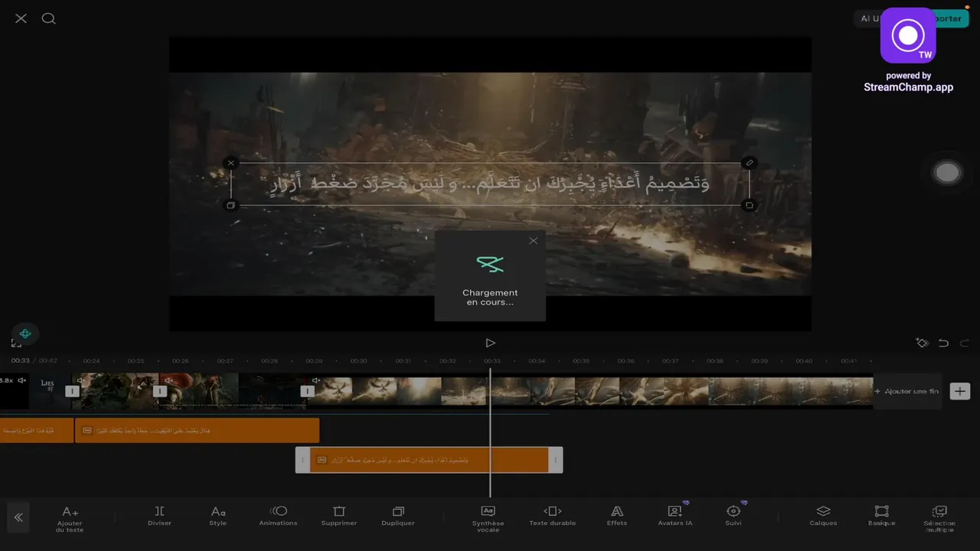The image size is (980, 551).
Task: Enable 'Sélection multiple' mode
Action: (939, 519)
